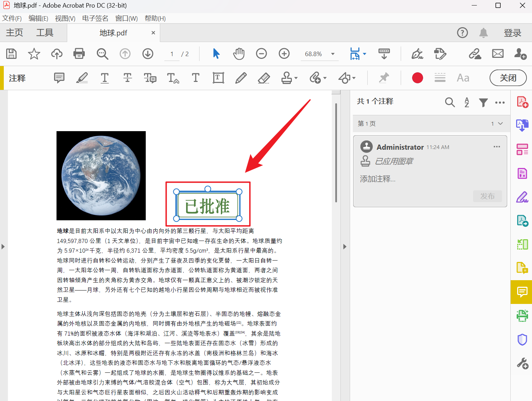
Task: Click the print icon
Action: (79, 54)
